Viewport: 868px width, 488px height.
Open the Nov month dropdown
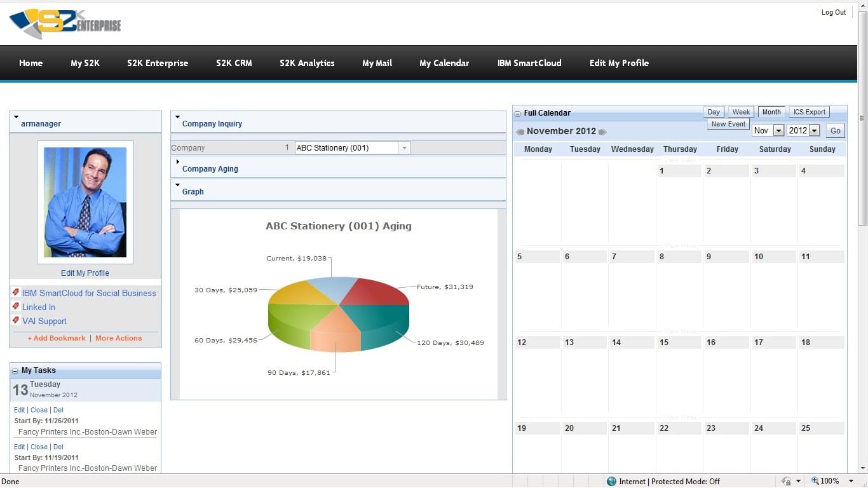[x=780, y=130]
